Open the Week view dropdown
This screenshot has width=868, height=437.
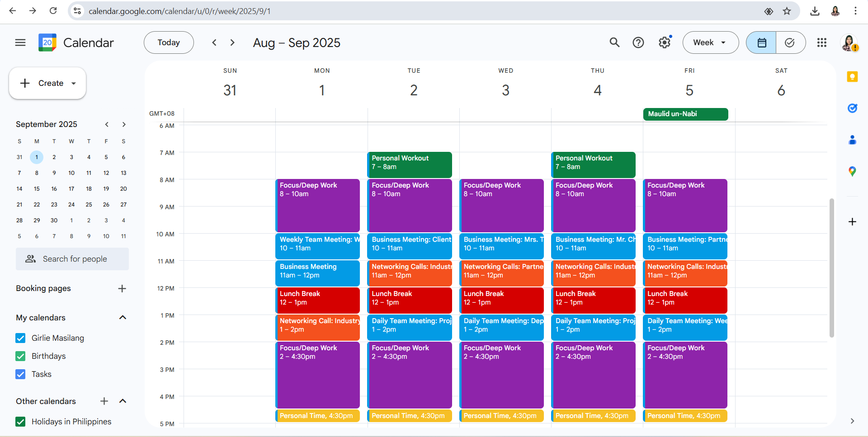pos(710,42)
